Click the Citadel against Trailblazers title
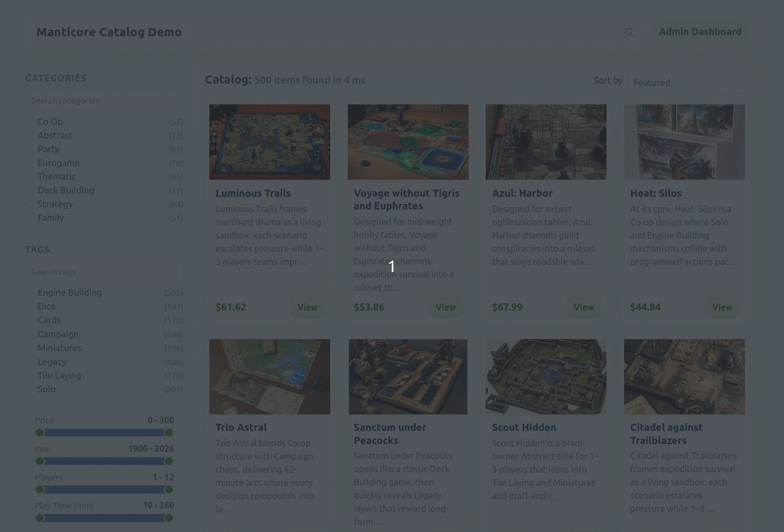784x532 pixels. pyautogui.click(x=666, y=434)
